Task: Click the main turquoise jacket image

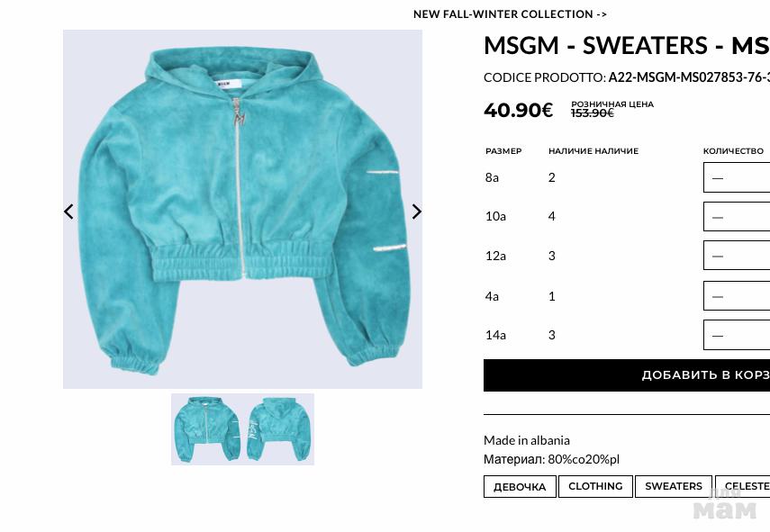Action: [x=242, y=209]
